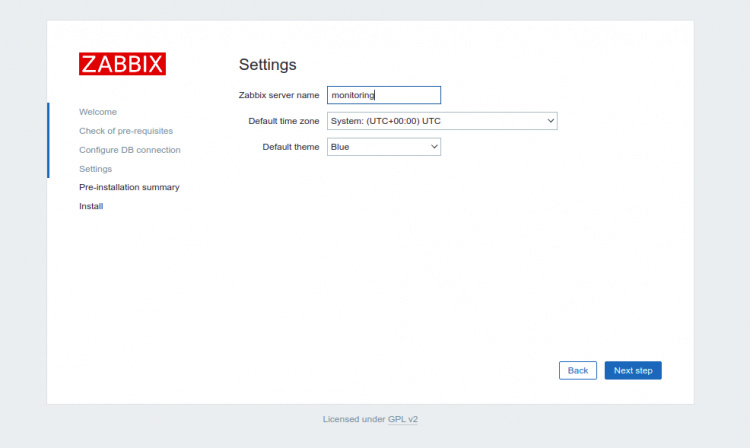Screen dimensions: 750x448
Task: Select the Install step in sidebar
Action: pos(91,206)
